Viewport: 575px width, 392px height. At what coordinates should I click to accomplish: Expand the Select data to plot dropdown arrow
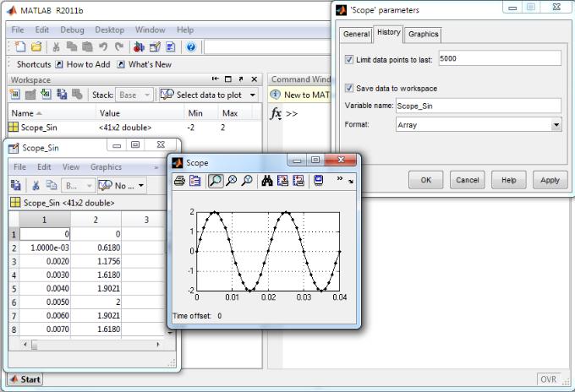click(253, 95)
